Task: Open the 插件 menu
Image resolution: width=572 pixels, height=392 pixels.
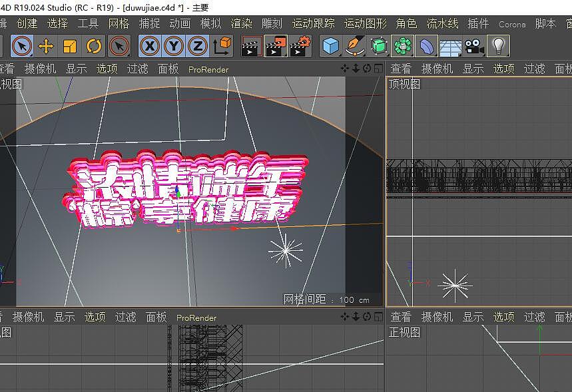Action: pyautogui.click(x=478, y=24)
